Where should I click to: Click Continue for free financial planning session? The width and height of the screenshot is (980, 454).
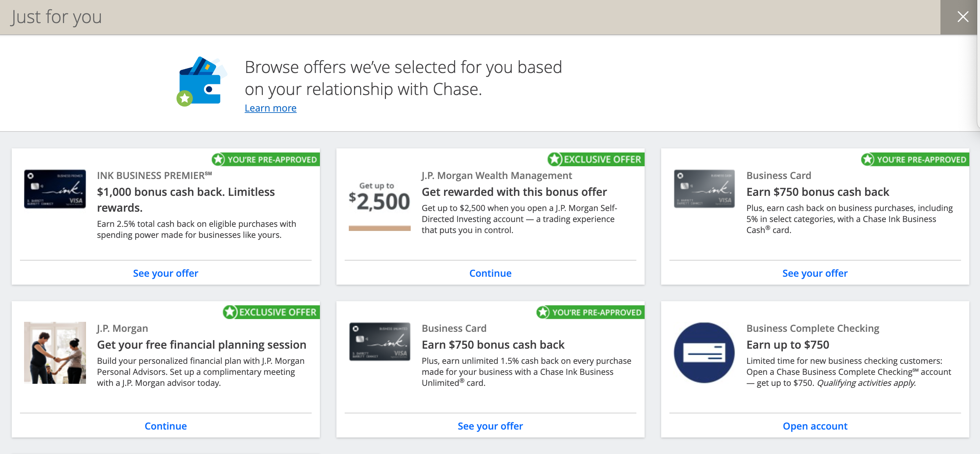165,426
